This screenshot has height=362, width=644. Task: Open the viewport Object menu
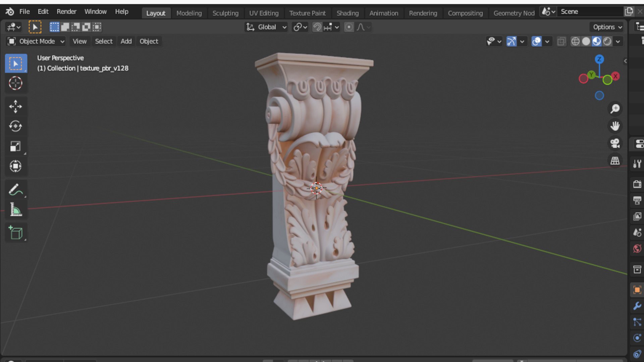tap(149, 41)
